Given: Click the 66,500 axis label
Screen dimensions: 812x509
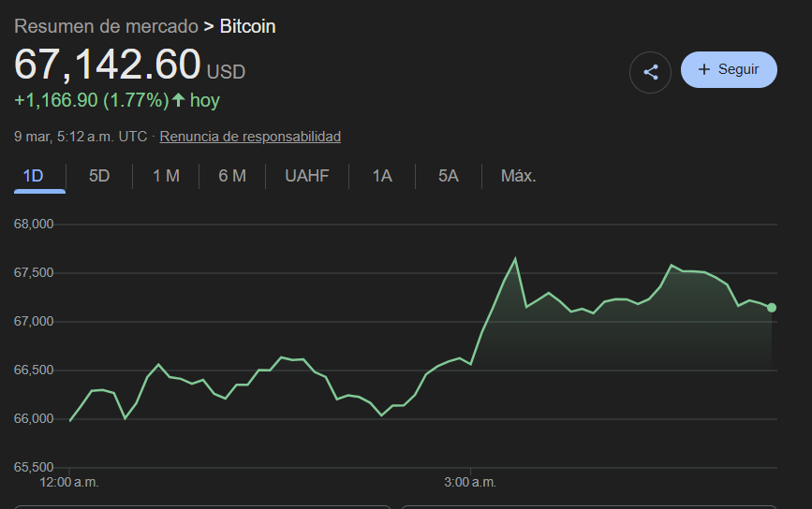Looking at the screenshot, I should pyautogui.click(x=34, y=370).
